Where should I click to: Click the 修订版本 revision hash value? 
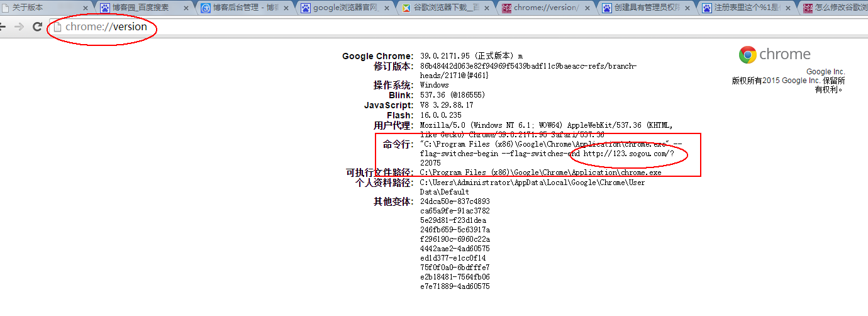528,71
